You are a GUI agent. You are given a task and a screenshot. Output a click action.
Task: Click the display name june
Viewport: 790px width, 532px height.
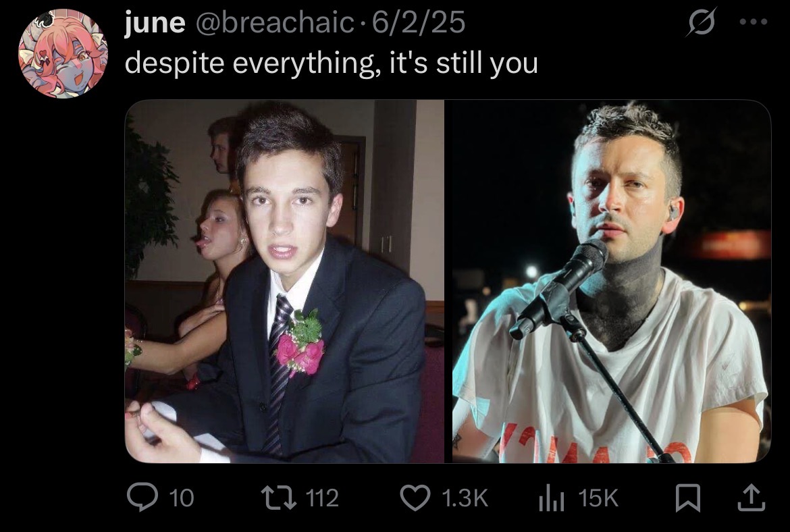155,23
